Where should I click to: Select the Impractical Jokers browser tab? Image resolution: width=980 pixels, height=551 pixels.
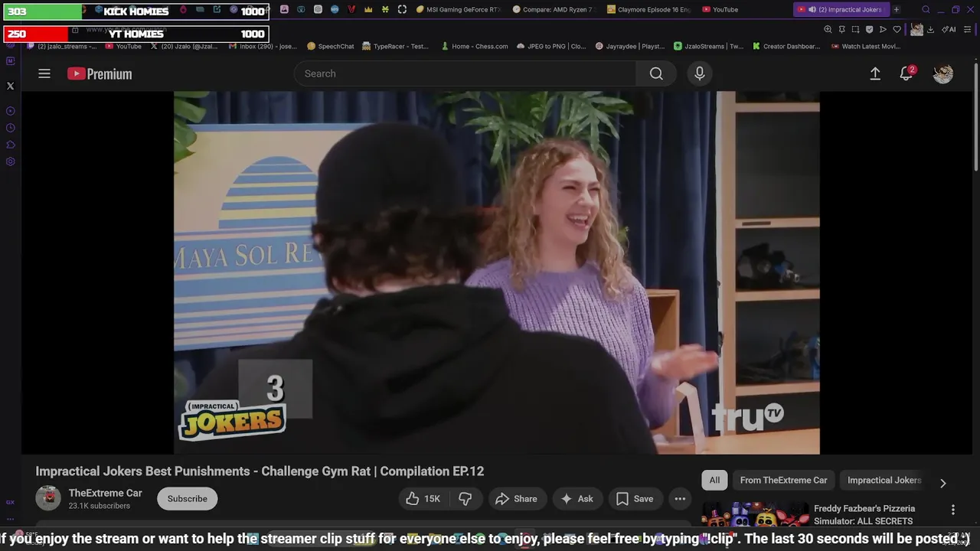tap(841, 9)
